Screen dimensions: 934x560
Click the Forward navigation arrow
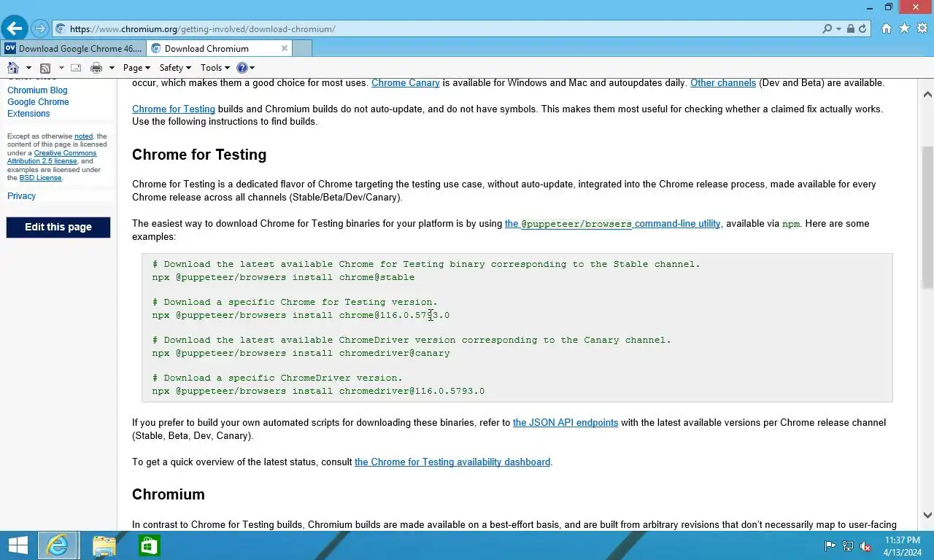[x=40, y=29]
